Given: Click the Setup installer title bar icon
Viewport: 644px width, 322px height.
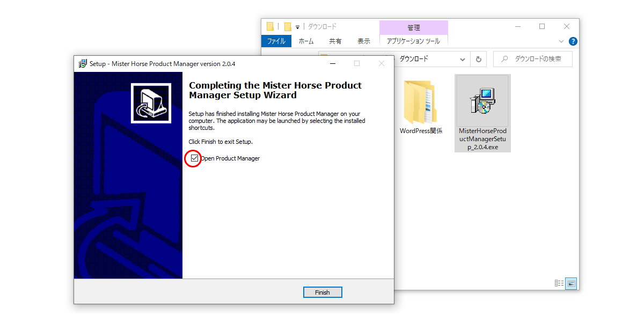Looking at the screenshot, I should point(83,63).
